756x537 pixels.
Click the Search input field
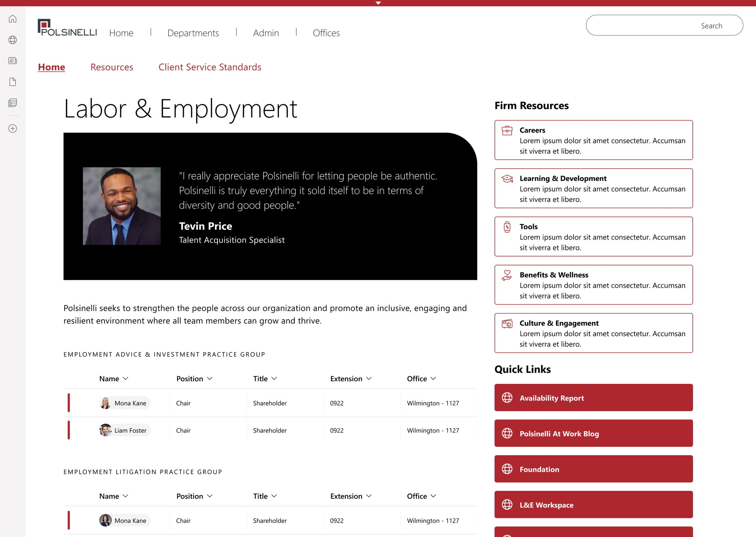click(x=664, y=25)
